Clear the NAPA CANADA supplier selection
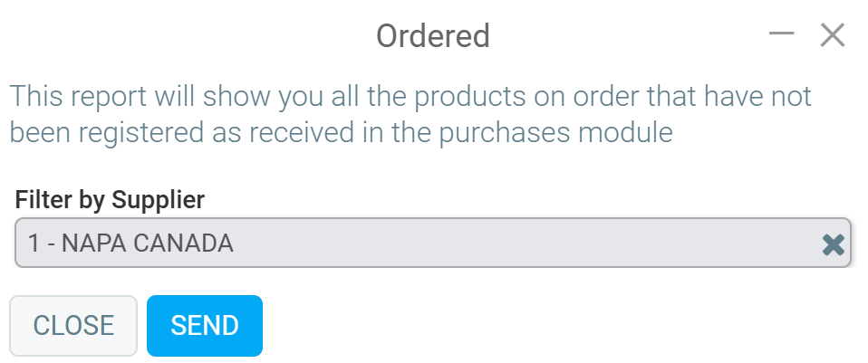868x363 pixels. click(833, 244)
